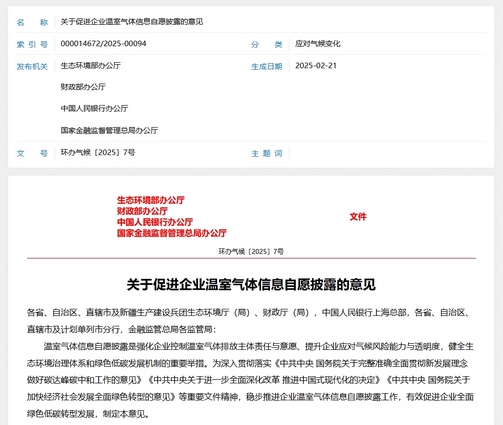Click the 名称 field label

point(32,22)
